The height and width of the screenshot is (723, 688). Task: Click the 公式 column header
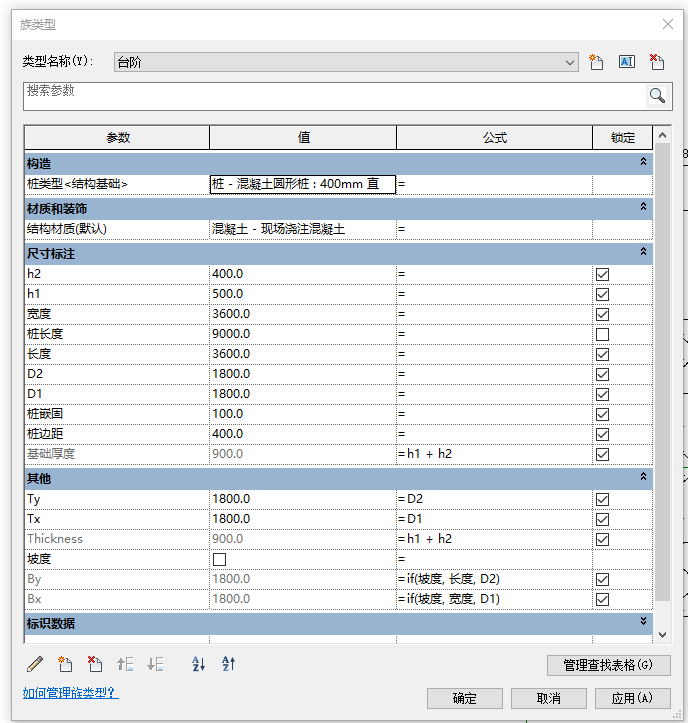[x=494, y=138]
